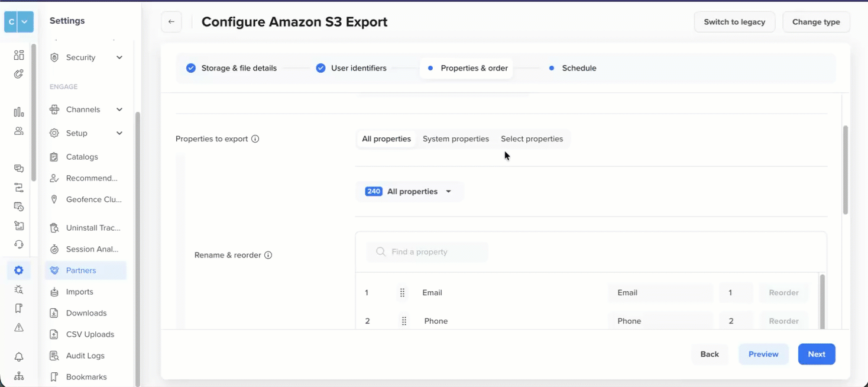Open the analytics bar chart icon
The width and height of the screenshot is (868, 387).
click(x=18, y=111)
